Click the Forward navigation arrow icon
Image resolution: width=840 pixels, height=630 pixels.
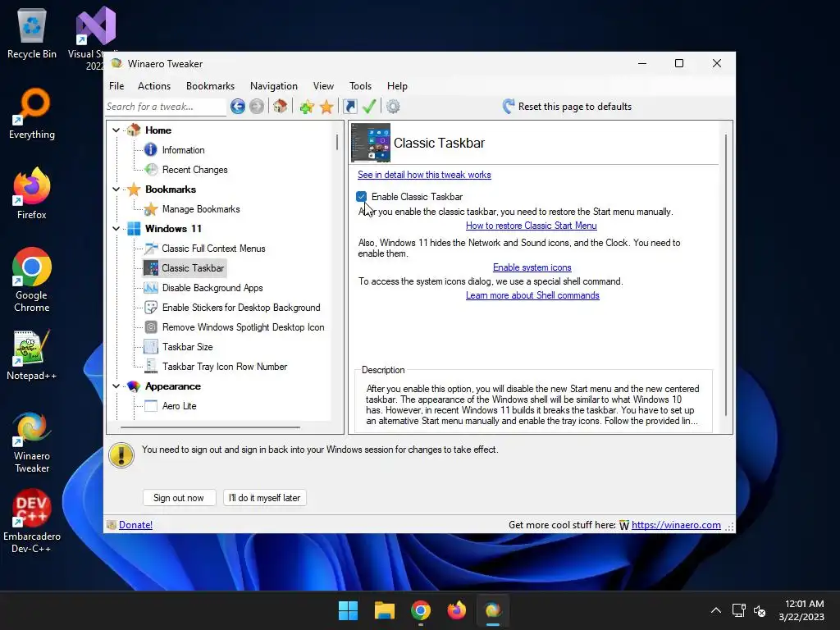(257, 107)
